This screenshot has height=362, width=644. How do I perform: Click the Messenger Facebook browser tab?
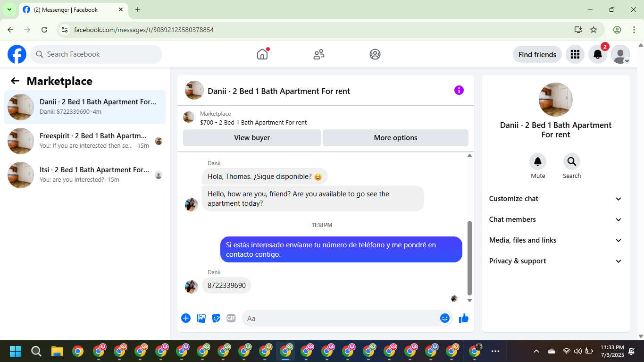(x=73, y=9)
